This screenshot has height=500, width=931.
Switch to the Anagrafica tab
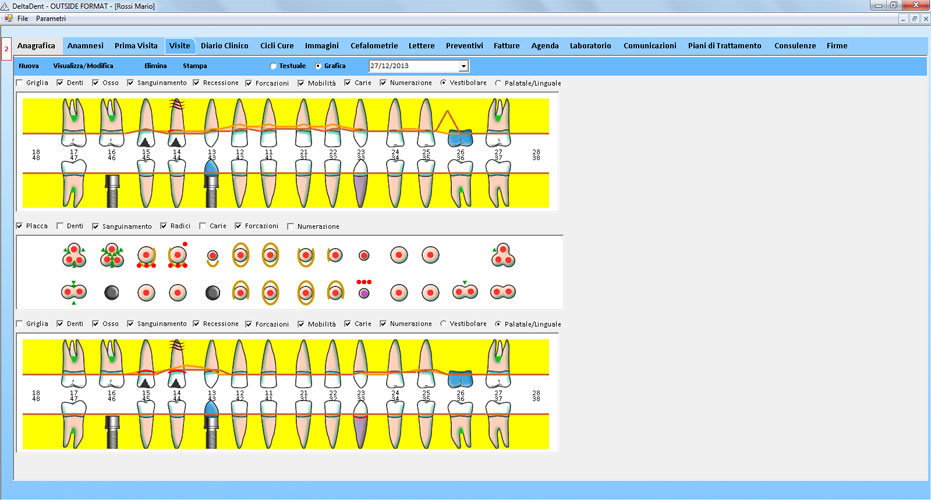pyautogui.click(x=36, y=46)
